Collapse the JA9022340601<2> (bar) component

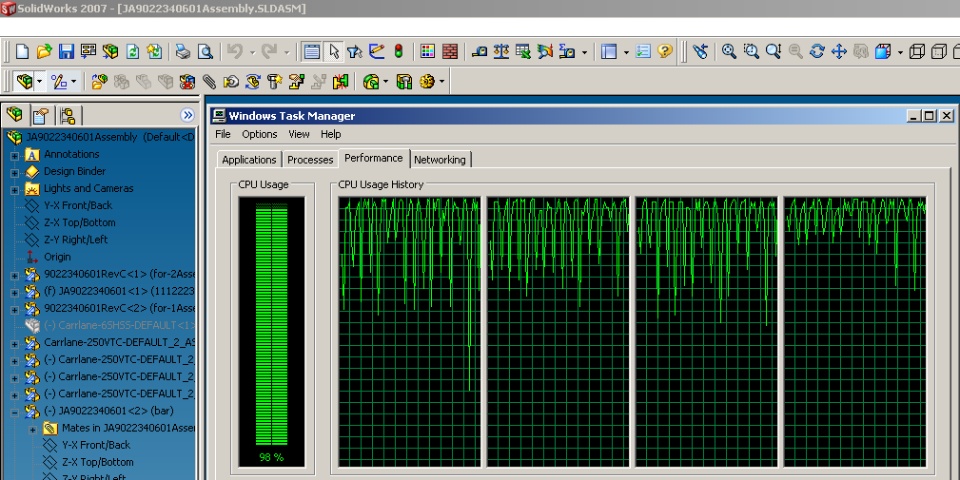[14, 411]
